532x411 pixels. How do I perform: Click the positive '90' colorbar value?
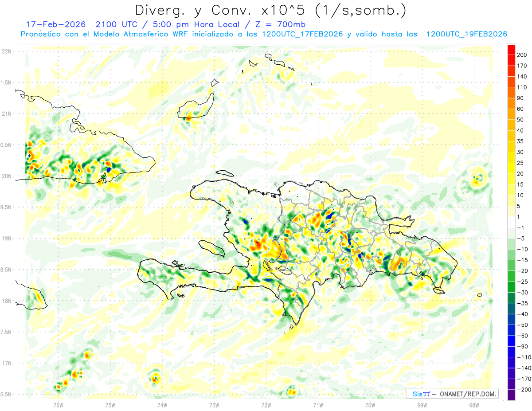coord(520,98)
